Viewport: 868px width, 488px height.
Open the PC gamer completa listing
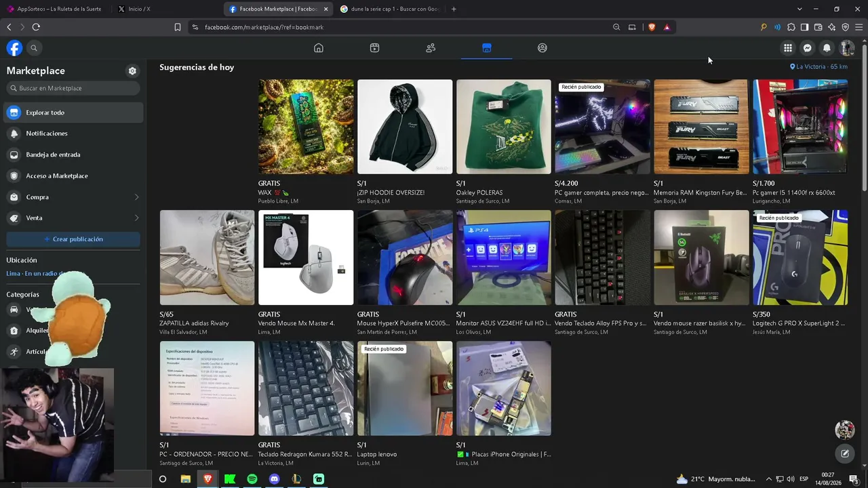[x=602, y=127]
